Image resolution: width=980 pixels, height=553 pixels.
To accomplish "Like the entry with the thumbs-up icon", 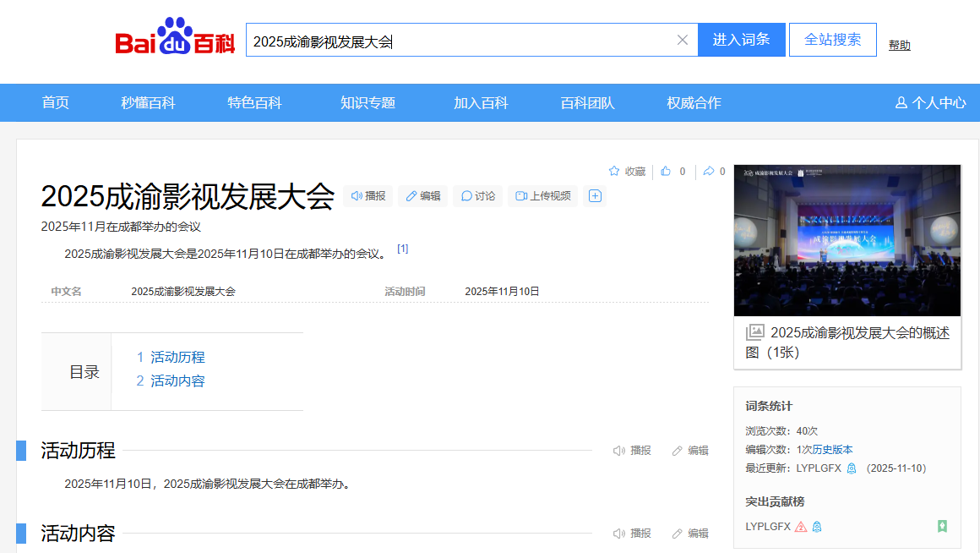I will click(667, 172).
